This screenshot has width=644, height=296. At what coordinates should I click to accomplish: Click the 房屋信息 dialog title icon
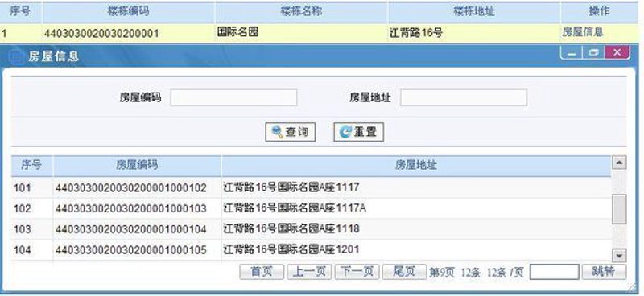[15, 56]
